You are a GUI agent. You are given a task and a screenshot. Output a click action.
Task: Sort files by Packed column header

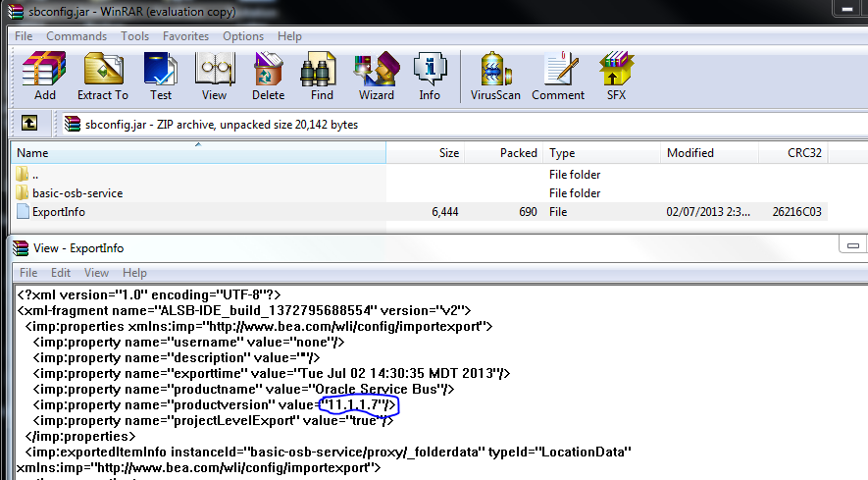[503, 153]
